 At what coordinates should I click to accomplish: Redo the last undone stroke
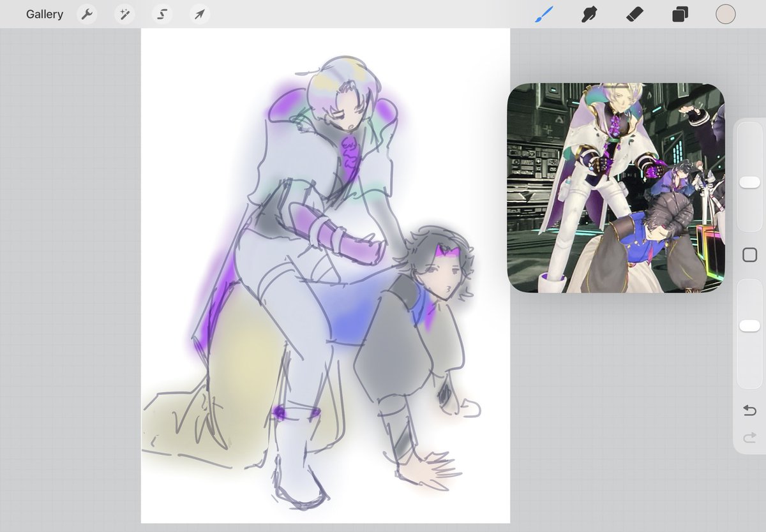pyautogui.click(x=750, y=437)
